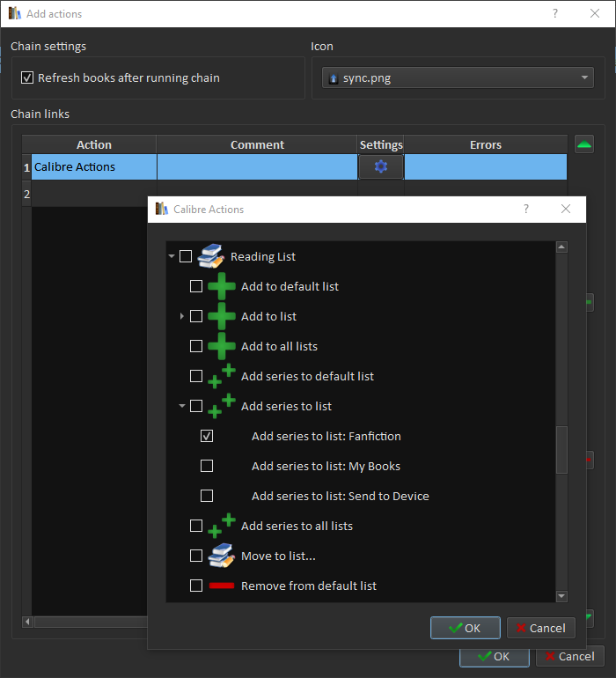Check the Reading List checkbox
Image resolution: width=616 pixels, height=678 pixels.
coord(186,256)
